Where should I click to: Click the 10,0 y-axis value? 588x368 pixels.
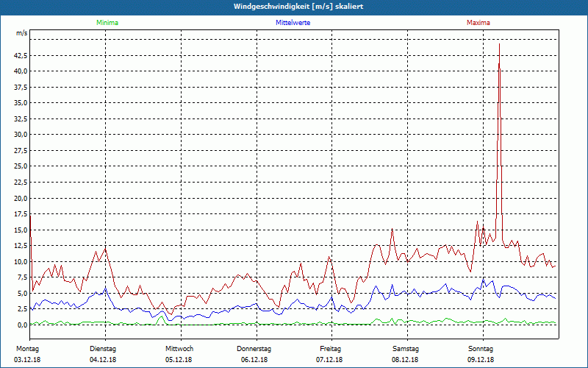coord(20,262)
